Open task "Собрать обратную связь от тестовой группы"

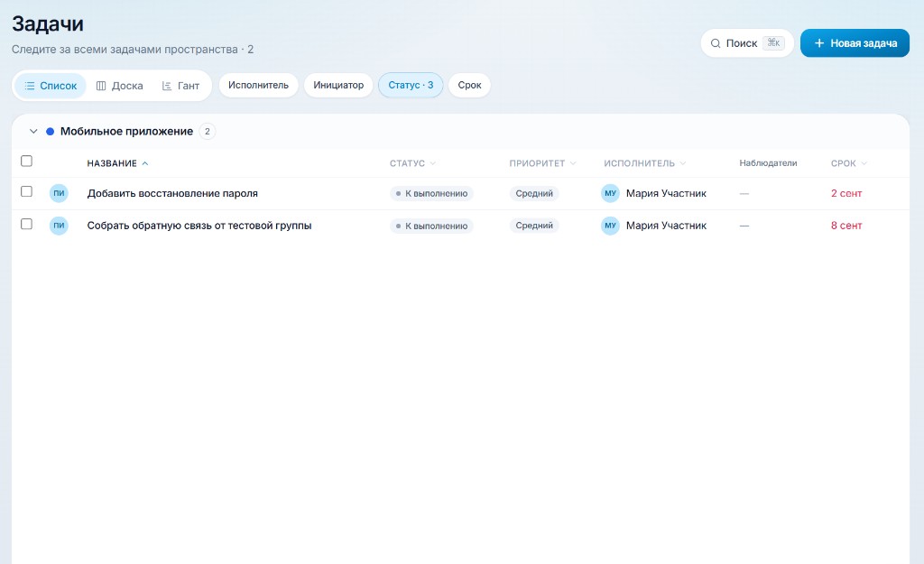(x=199, y=225)
